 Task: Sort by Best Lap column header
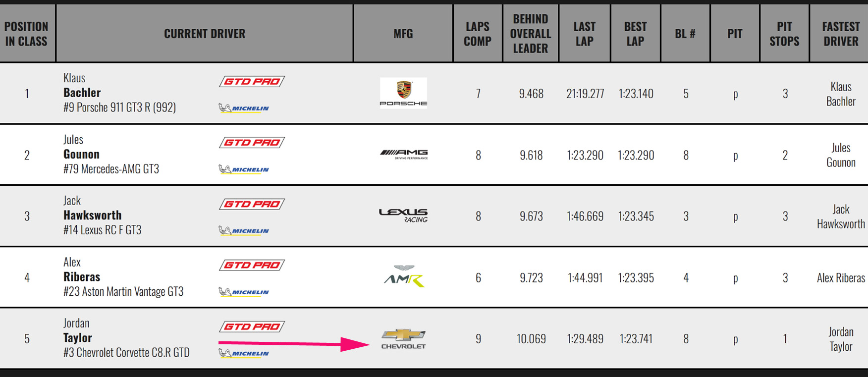[635, 34]
